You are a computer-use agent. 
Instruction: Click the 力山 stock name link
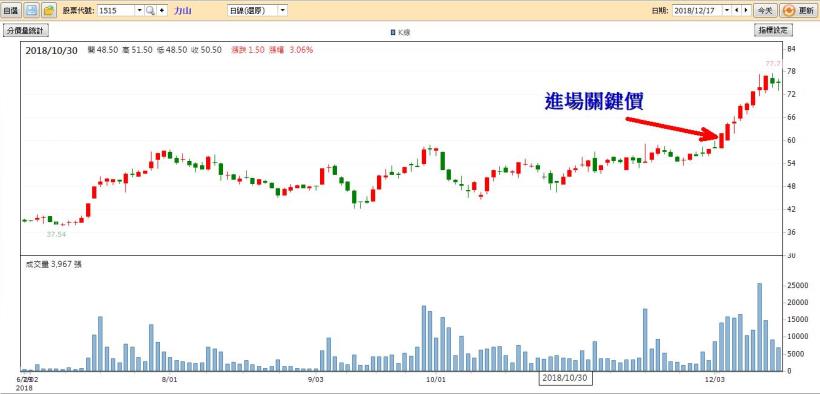pos(183,10)
